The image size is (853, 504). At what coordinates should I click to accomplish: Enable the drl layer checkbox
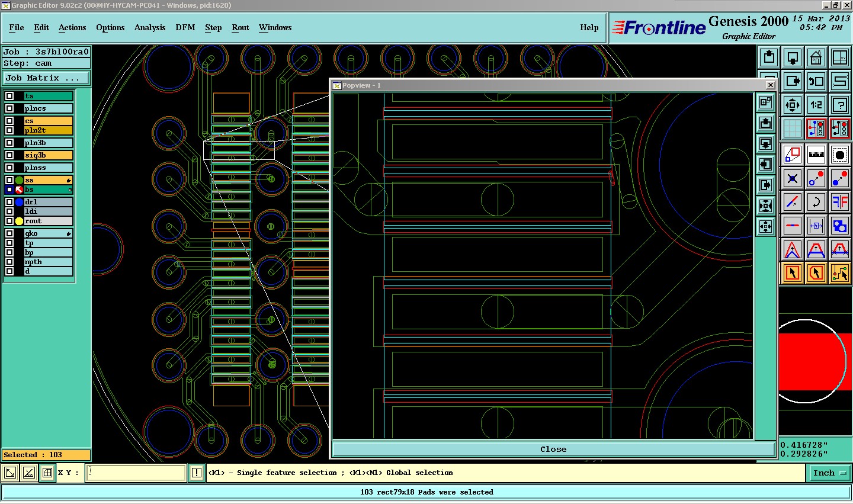point(10,202)
